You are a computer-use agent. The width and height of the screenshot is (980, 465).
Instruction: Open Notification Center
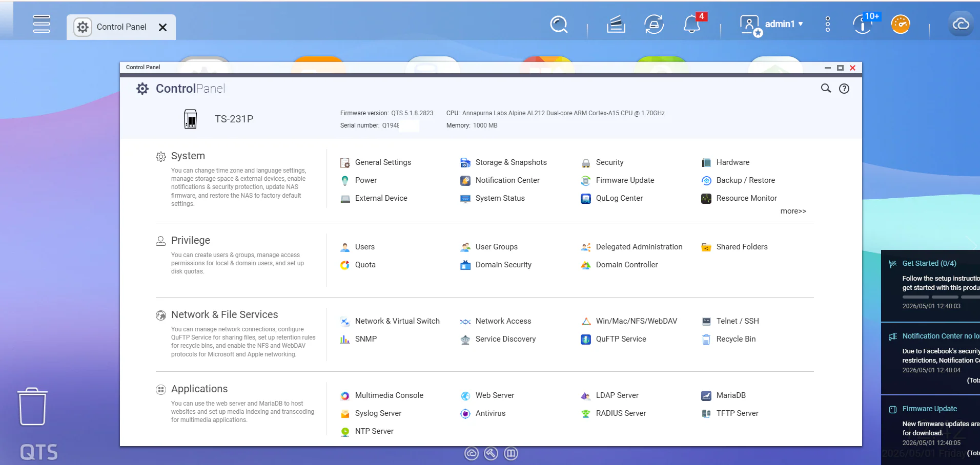tap(500, 180)
